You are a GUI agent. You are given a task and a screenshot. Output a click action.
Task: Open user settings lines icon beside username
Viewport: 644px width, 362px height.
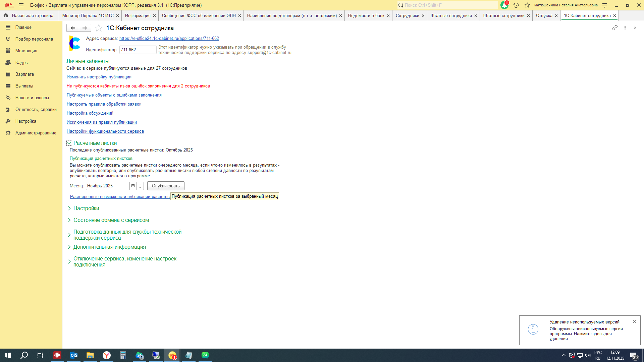[x=605, y=5]
